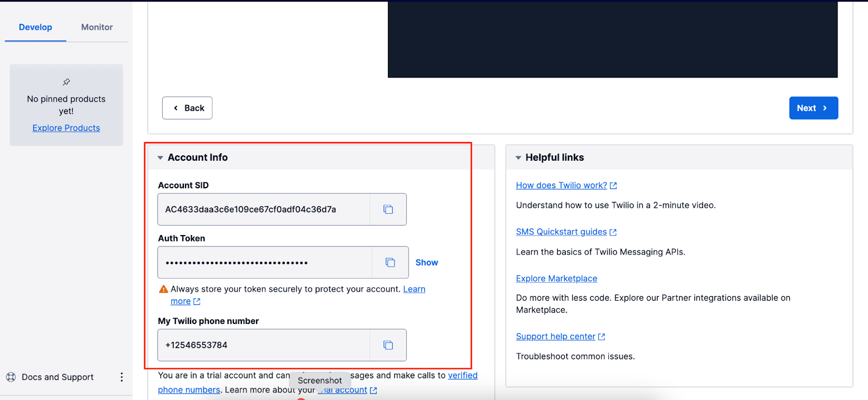Select 'No pinned products yet!' text
This screenshot has height=400, width=868.
coord(66,105)
